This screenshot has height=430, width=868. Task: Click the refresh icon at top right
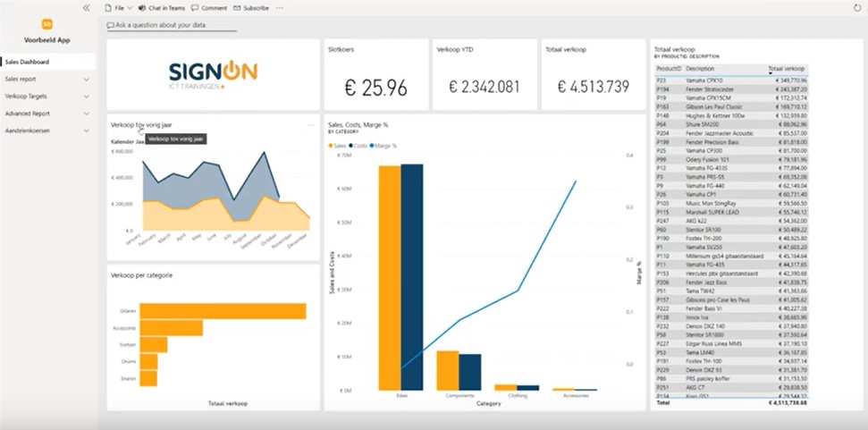(858, 7)
